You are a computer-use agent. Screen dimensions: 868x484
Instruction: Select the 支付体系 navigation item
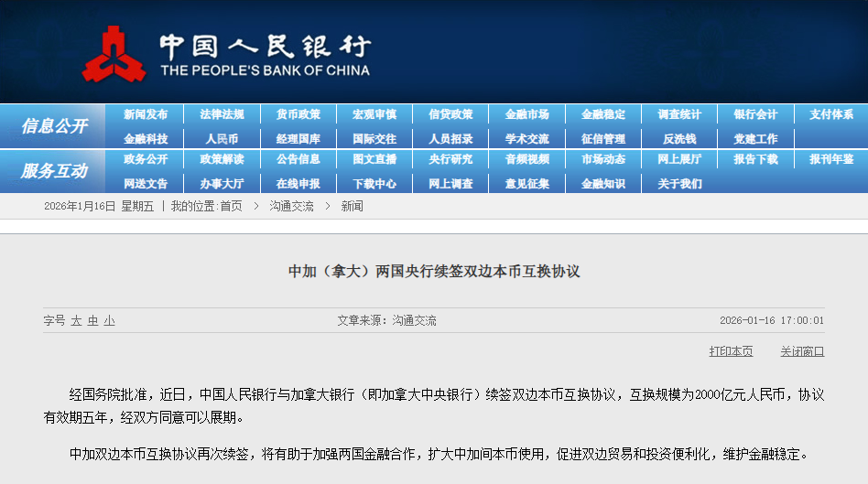tap(830, 114)
